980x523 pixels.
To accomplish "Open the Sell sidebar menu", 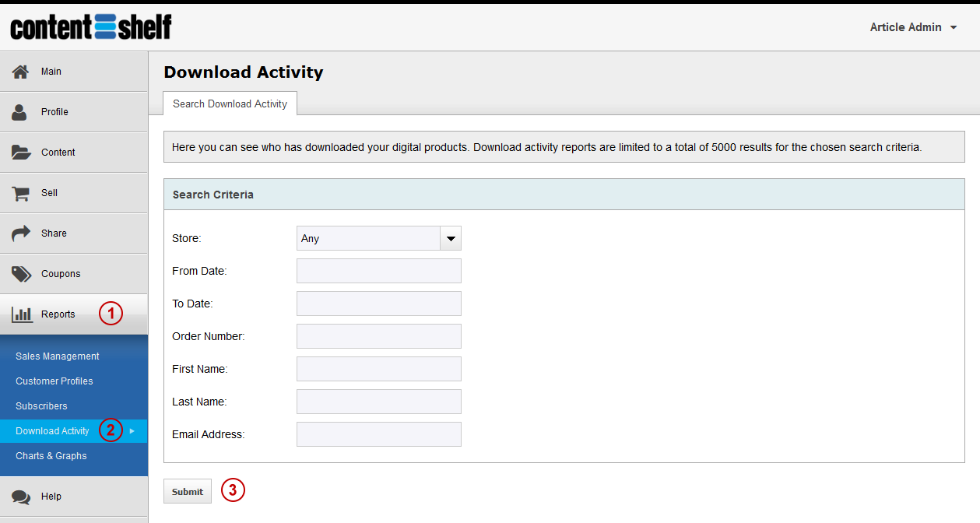I will click(x=74, y=193).
